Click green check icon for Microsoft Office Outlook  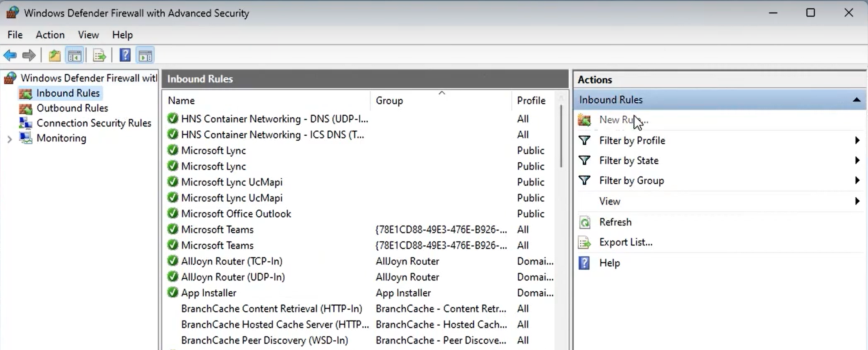pos(173,213)
